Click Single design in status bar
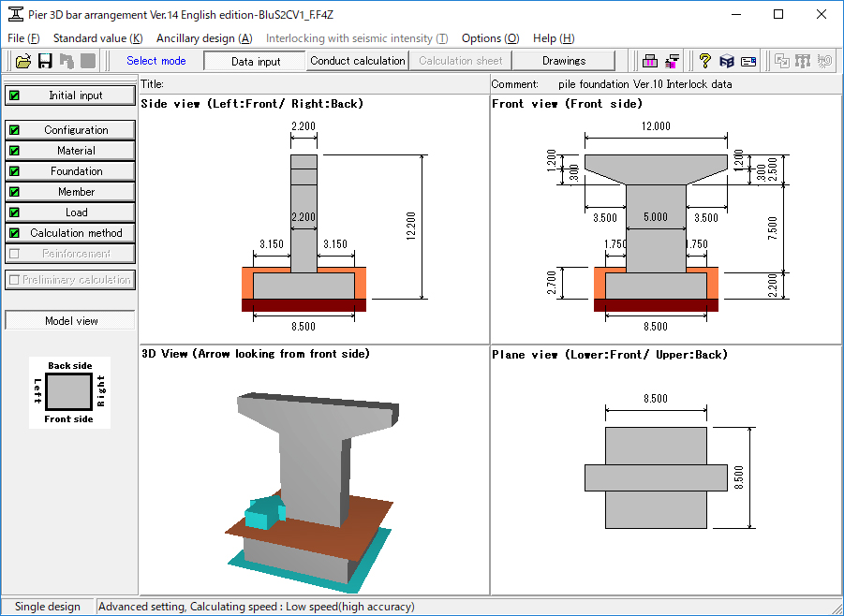 (48, 607)
